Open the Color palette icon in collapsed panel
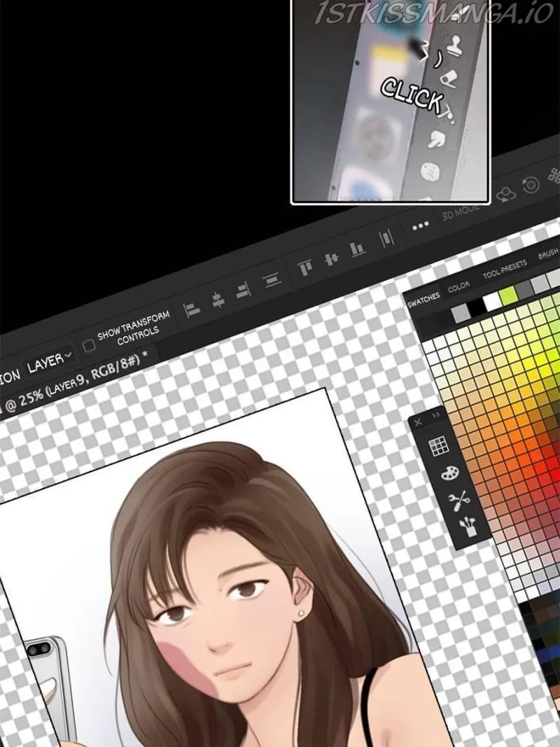Viewport: 560px width, 747px height. 449,473
